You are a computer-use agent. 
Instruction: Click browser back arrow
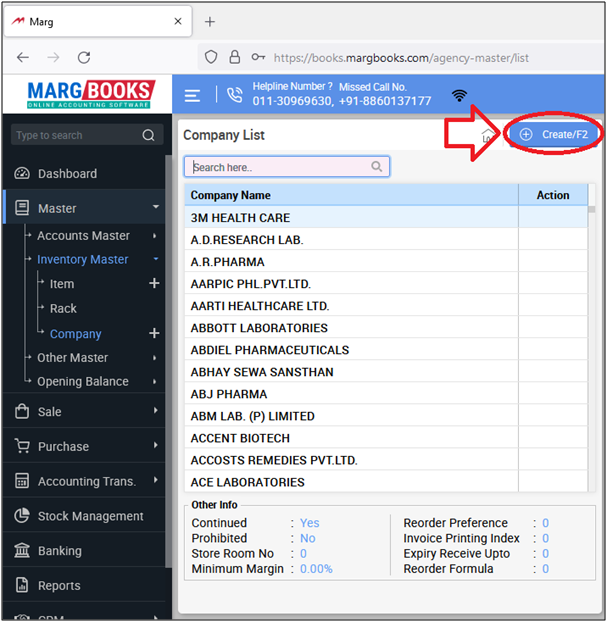pyautogui.click(x=23, y=58)
